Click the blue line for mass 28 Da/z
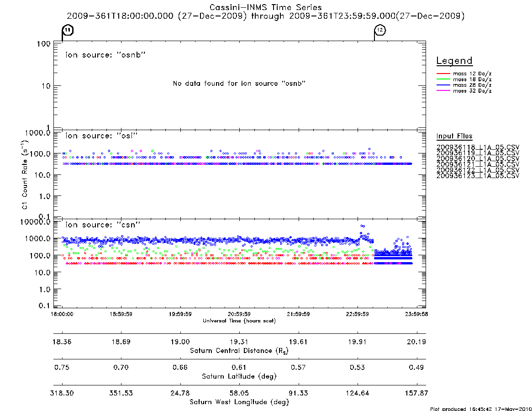532x411 pixels. pos(443,85)
